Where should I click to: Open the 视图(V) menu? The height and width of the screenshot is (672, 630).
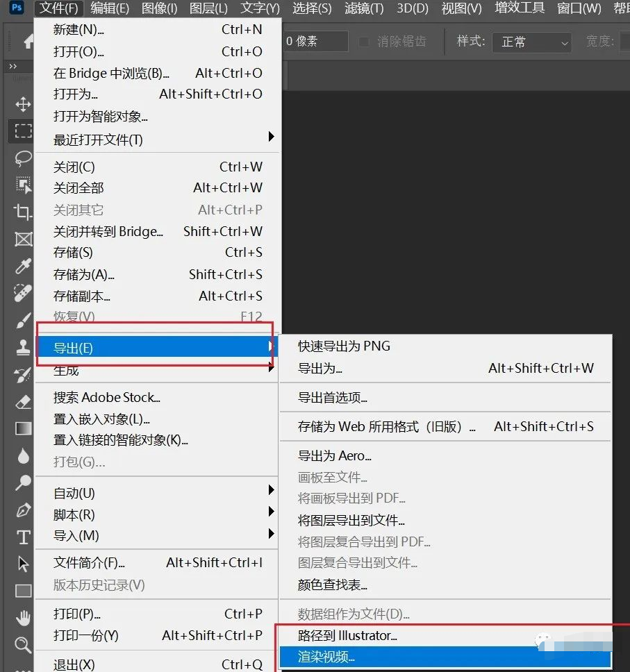tap(461, 8)
